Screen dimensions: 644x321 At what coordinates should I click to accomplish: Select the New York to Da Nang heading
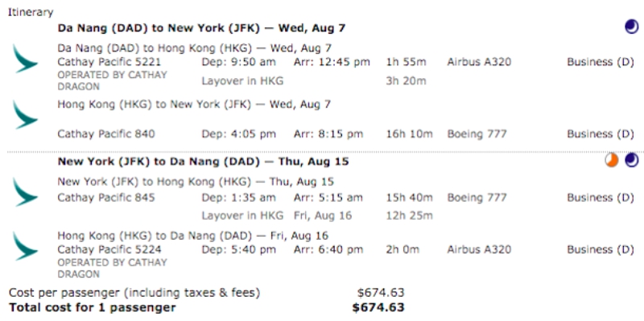point(203,162)
